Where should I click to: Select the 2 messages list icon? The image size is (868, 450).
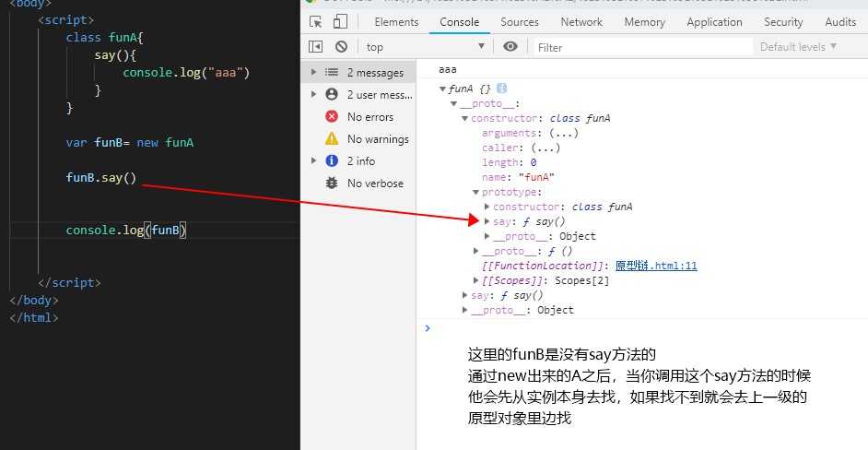pos(332,72)
